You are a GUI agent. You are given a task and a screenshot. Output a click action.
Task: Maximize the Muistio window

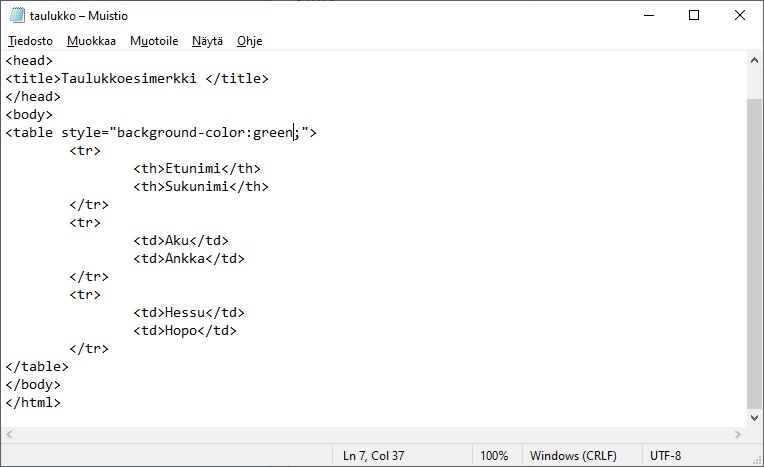(694, 15)
